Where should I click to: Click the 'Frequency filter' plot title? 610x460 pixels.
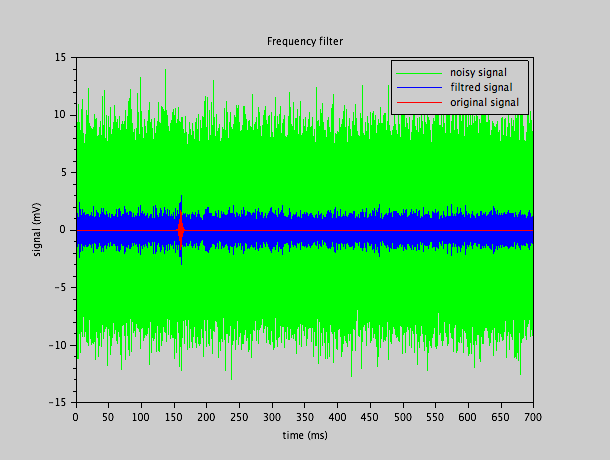point(304,41)
